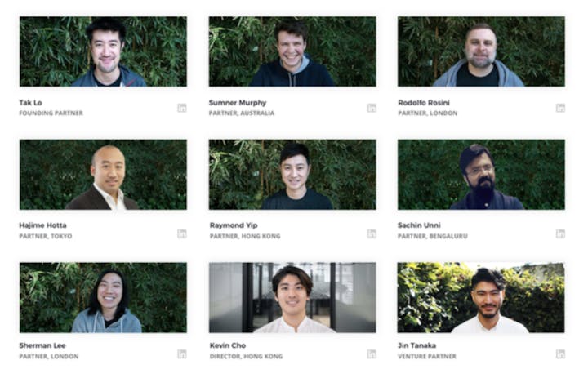Open Kevin Cho's LinkedIn icon
Screen dimensions: 588x378
coord(372,354)
